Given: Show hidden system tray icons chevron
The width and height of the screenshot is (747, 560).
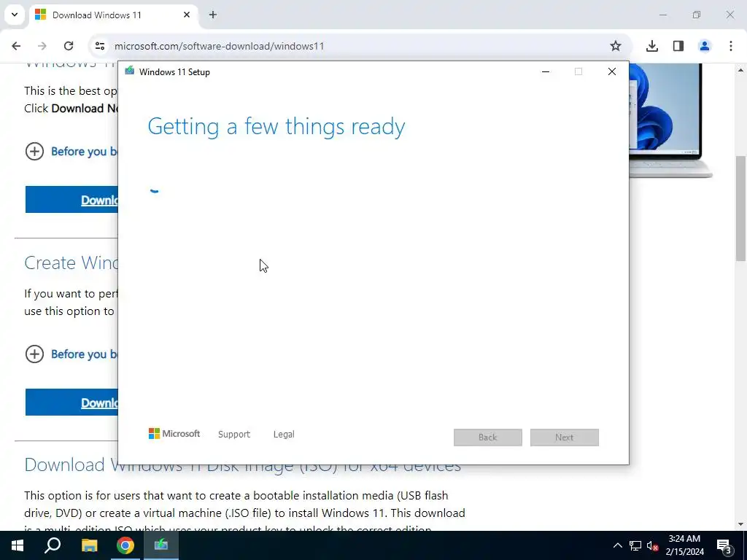Looking at the screenshot, I should [x=617, y=545].
